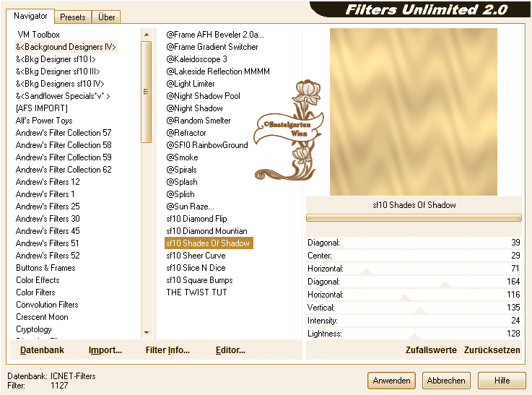Select sf10 Slice N Dice filter

coord(196,268)
